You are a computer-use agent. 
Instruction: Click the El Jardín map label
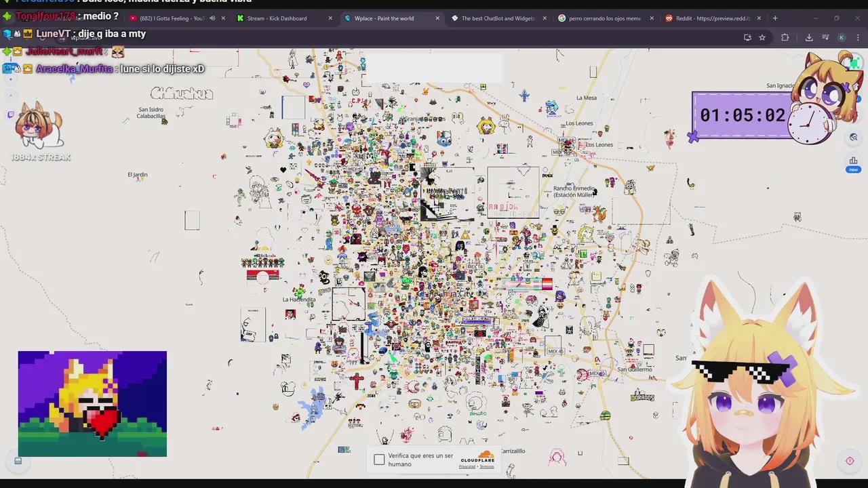pos(138,175)
